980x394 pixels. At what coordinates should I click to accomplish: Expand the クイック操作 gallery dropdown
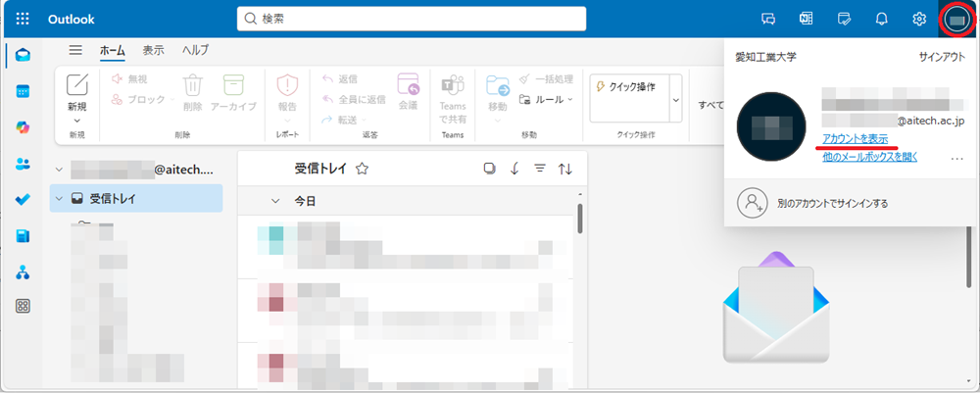click(x=675, y=100)
